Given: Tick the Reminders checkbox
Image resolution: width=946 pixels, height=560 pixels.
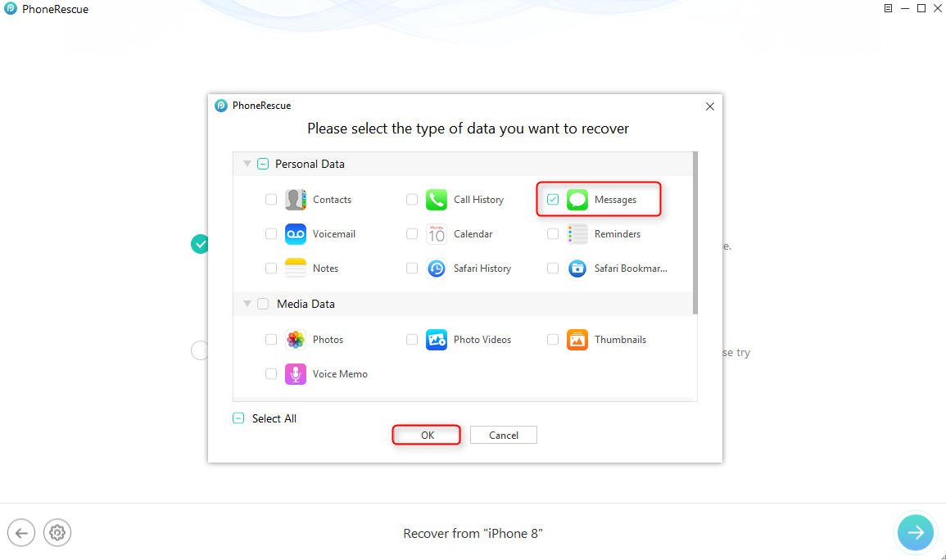Looking at the screenshot, I should coord(553,234).
